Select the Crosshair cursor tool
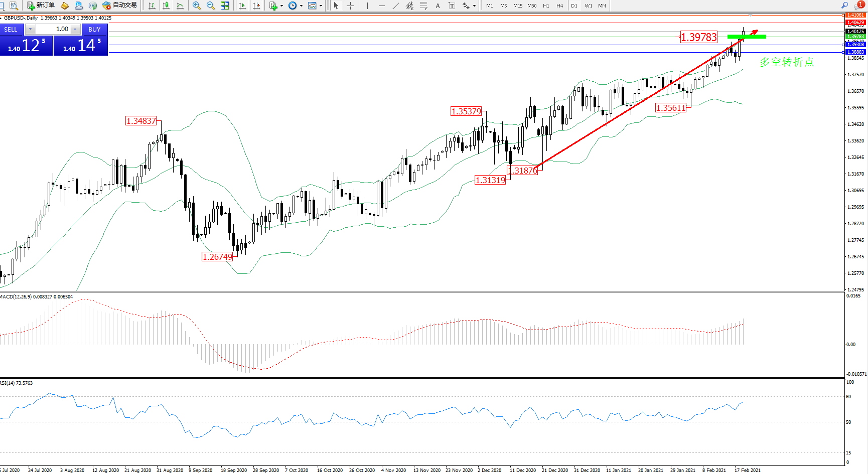 [x=350, y=6]
